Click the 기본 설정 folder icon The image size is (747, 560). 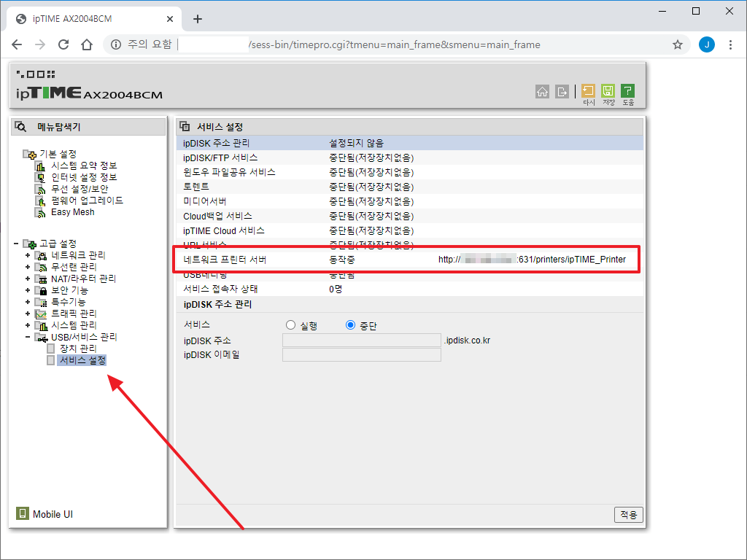29,155
